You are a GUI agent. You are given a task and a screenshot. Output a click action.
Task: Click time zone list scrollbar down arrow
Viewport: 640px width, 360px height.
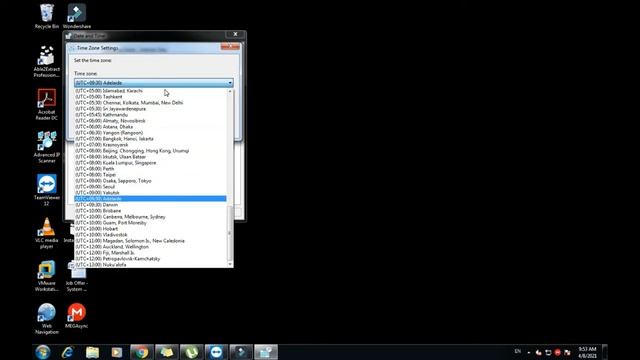[x=230, y=264]
